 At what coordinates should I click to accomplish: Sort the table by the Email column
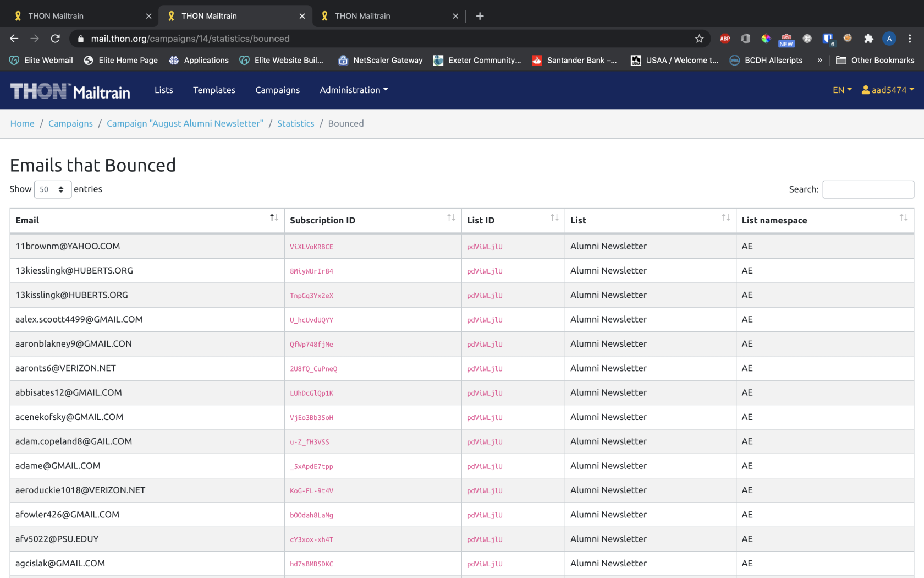[x=147, y=220]
